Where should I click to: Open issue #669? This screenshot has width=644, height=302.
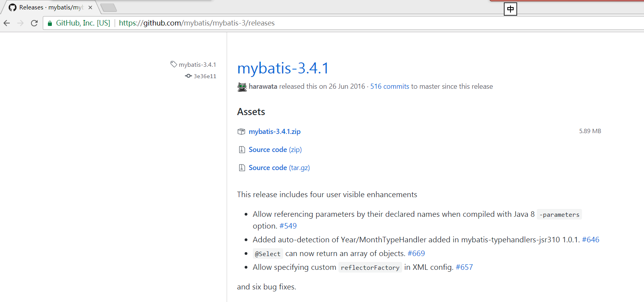416,253
